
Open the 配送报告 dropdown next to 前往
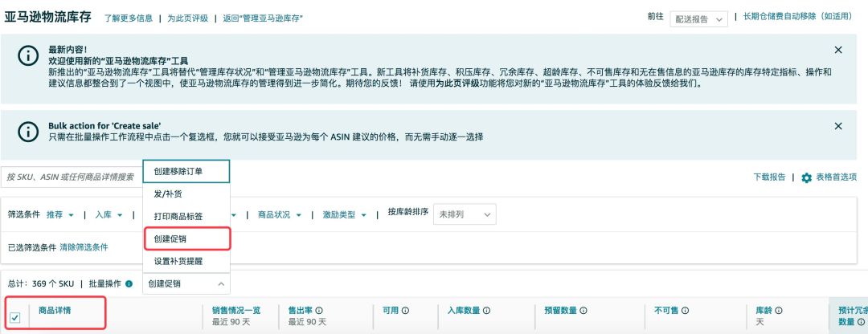(x=698, y=18)
